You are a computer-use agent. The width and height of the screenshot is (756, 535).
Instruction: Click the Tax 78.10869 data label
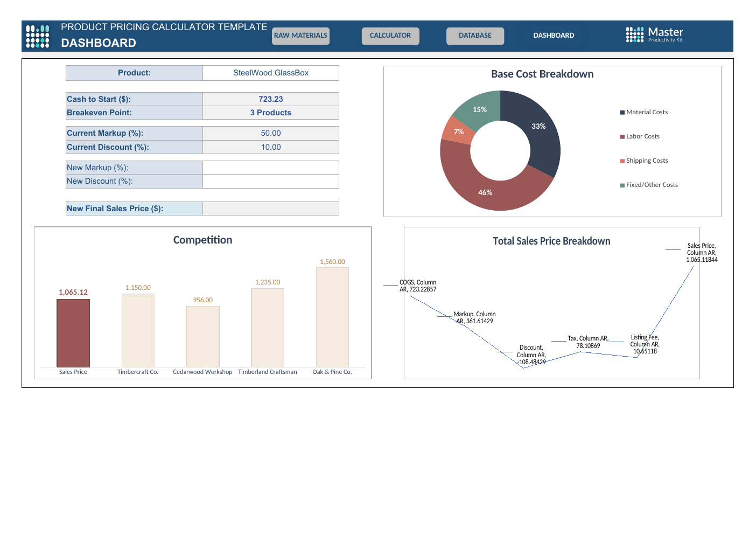click(x=588, y=342)
